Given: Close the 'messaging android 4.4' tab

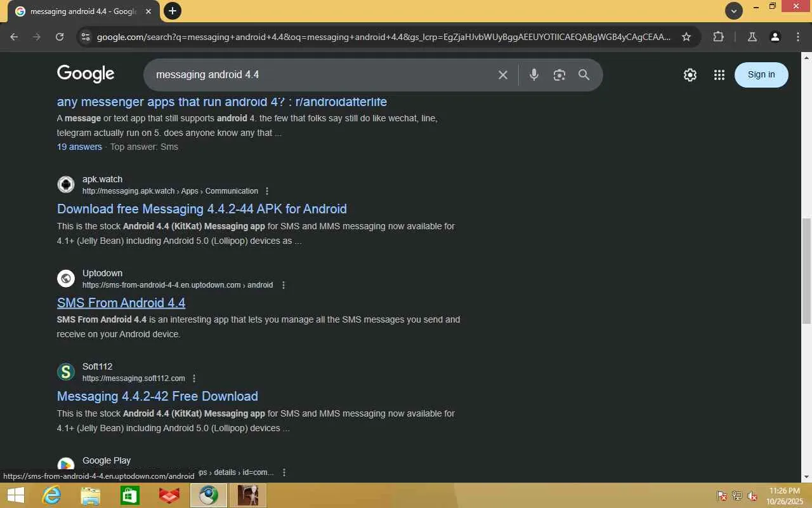Looking at the screenshot, I should point(148,11).
